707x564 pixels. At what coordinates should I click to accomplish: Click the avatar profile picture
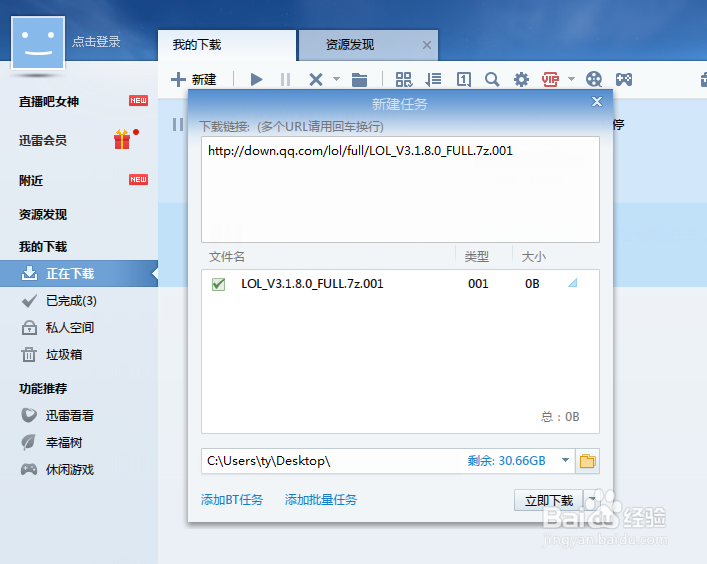(38, 43)
